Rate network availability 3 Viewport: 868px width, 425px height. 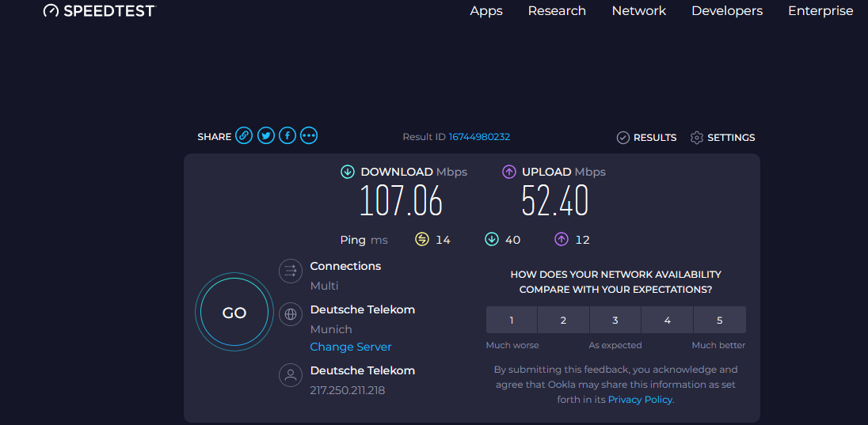pyautogui.click(x=615, y=320)
